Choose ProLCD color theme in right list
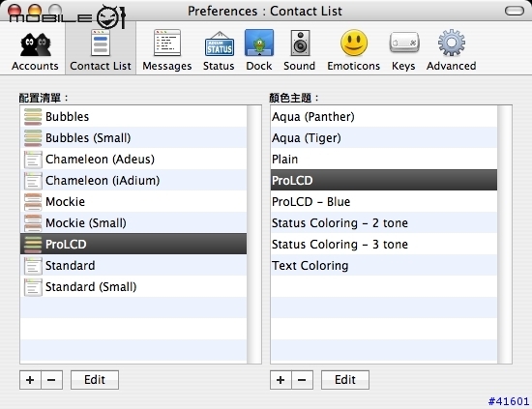 point(384,181)
